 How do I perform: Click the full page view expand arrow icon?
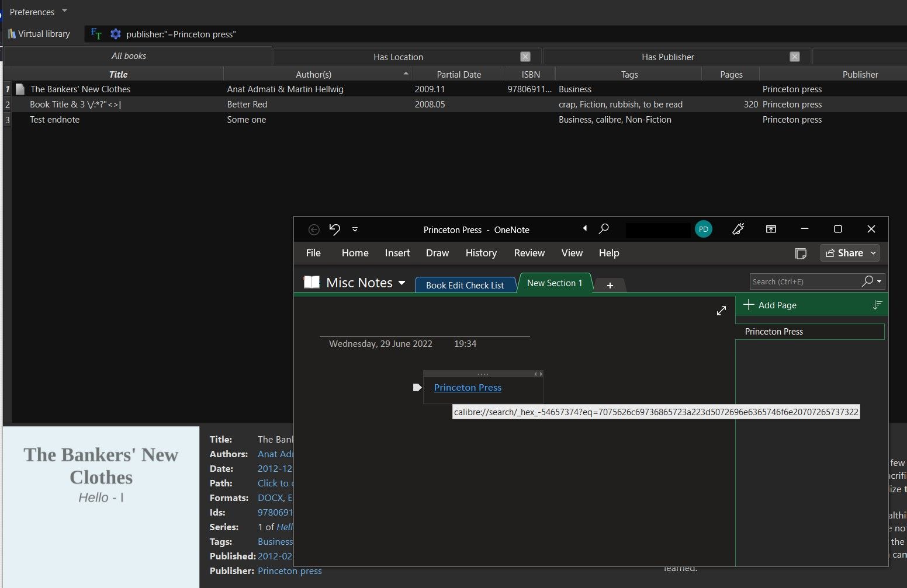coord(722,311)
